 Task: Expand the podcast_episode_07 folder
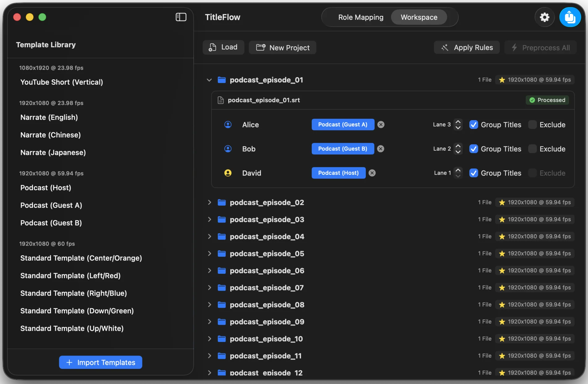pyautogui.click(x=209, y=287)
